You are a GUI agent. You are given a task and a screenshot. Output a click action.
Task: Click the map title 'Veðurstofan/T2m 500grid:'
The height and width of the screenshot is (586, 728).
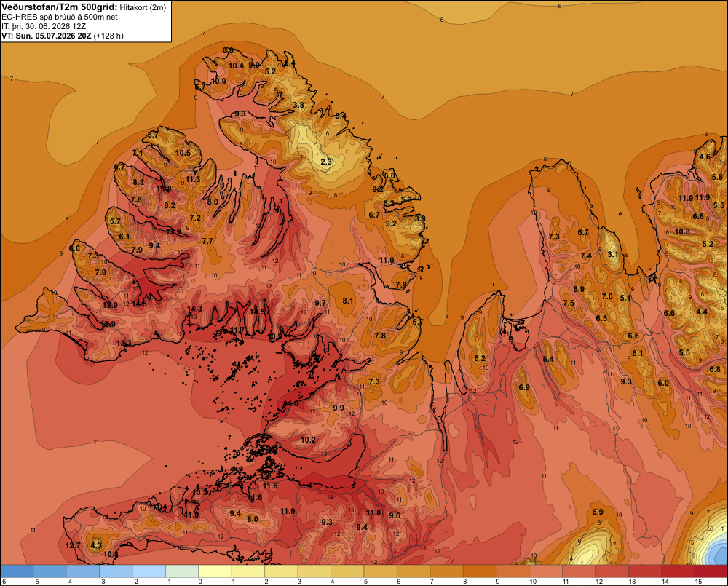coord(60,7)
